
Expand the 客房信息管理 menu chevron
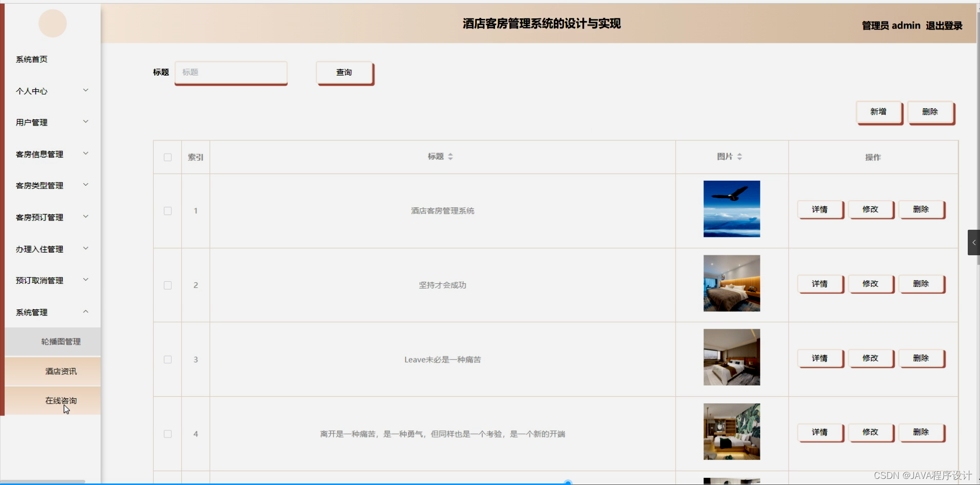point(86,153)
